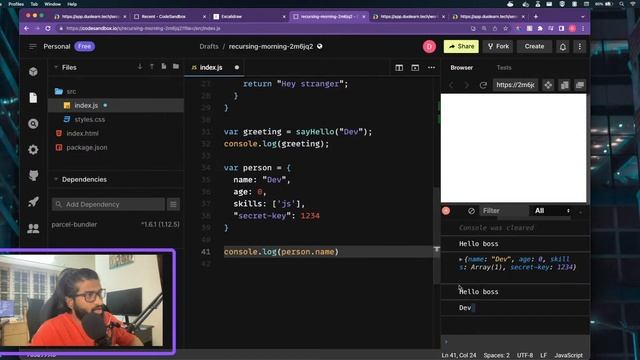Image resolution: width=640 pixels, height=360 pixels.
Task: Click the clear console icon
Action: coord(471,211)
